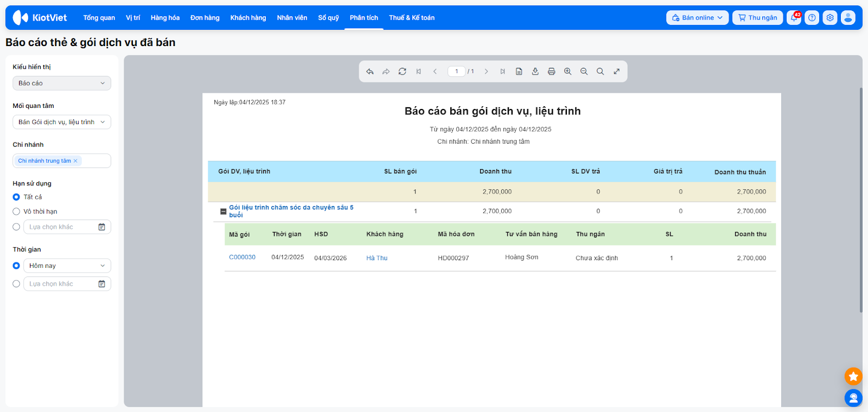Screen dimensions: 868x412
Task: Select the 'Vô thời hạn' radio option
Action: [x=16, y=211]
